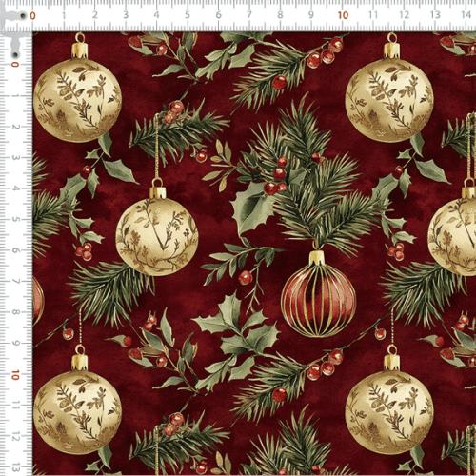Image resolution: width=476 pixels, height=476 pixels.
Task: Click the number 5 on the left ruler
Action: (x=15, y=219)
